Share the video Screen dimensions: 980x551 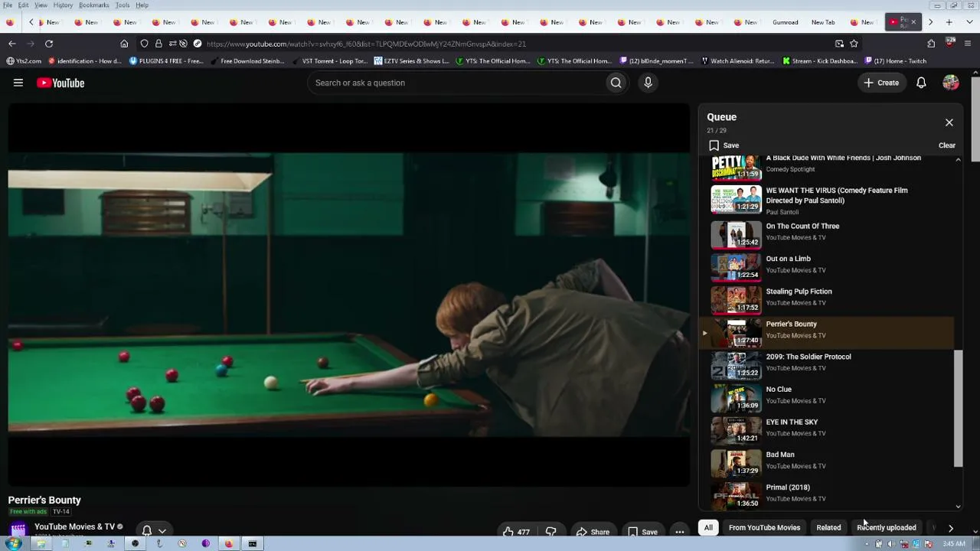pyautogui.click(x=593, y=531)
